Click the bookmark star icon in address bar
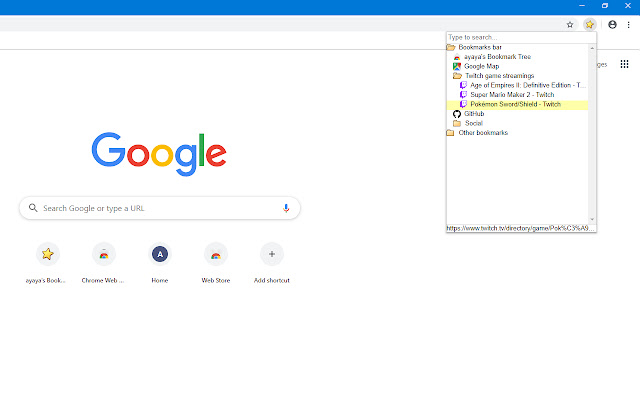This screenshot has height=400, width=640. click(570, 24)
